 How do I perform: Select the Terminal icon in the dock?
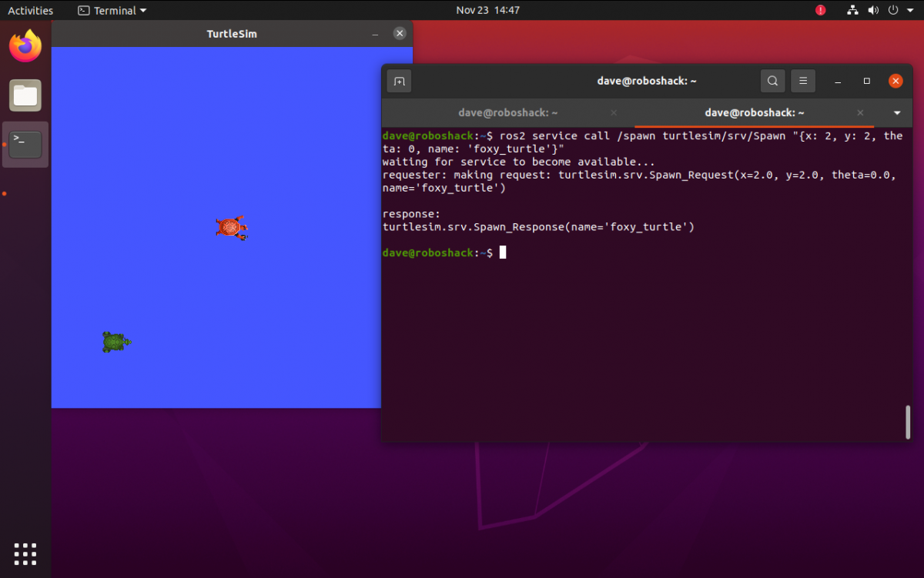pos(25,144)
